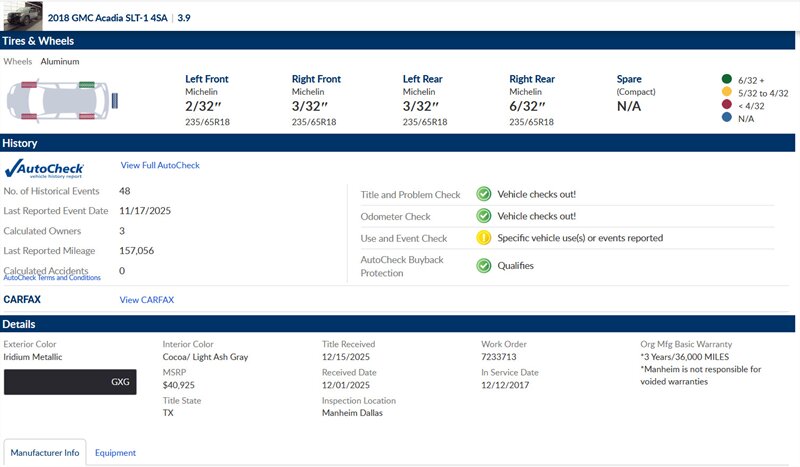
Task: Click the green 6/32+ legend dot
Action: (x=726, y=79)
